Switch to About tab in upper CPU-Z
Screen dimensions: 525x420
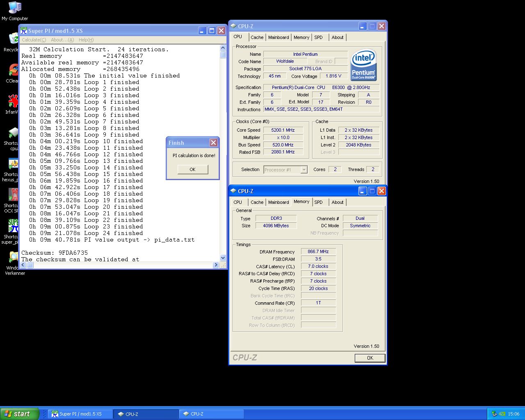[338, 37]
